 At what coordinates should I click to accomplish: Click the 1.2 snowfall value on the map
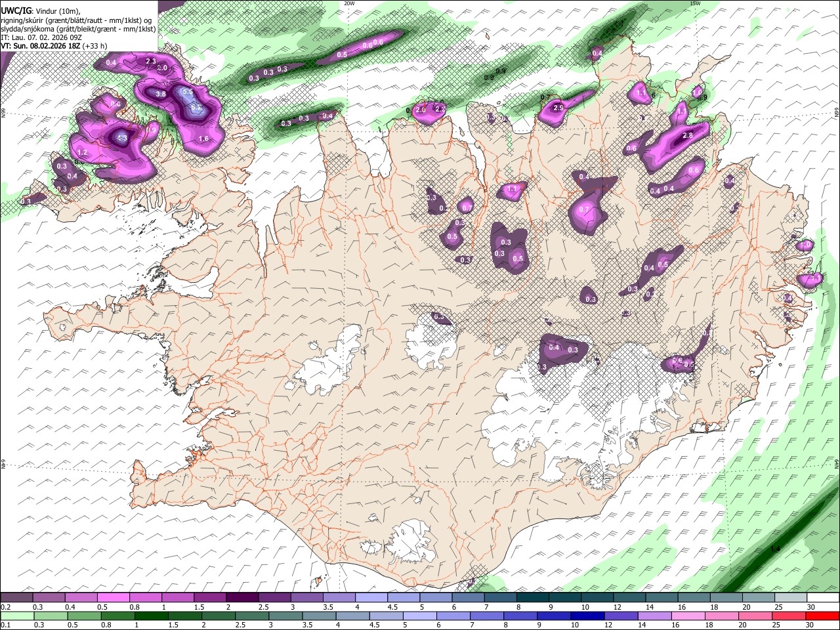pyautogui.click(x=82, y=152)
